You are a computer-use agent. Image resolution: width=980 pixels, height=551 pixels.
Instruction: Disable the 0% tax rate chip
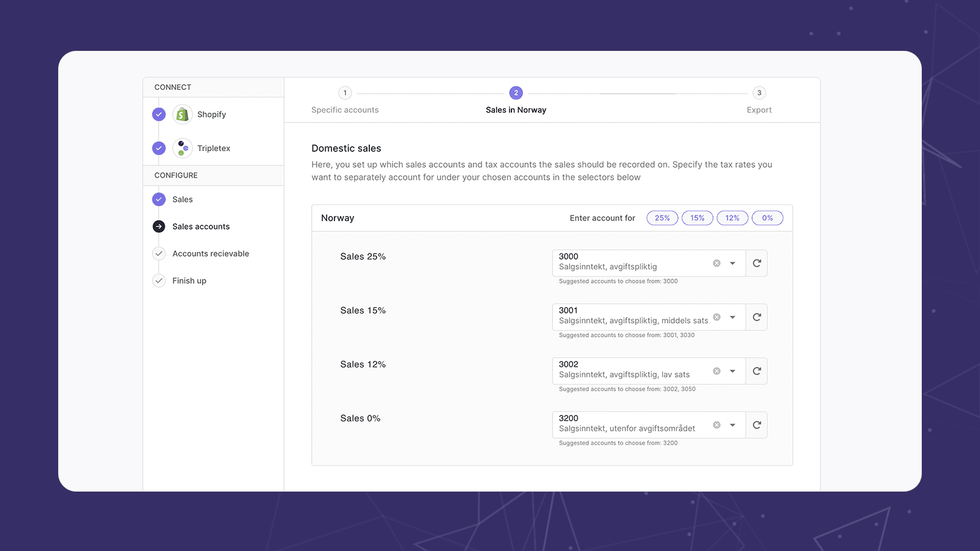tap(767, 218)
